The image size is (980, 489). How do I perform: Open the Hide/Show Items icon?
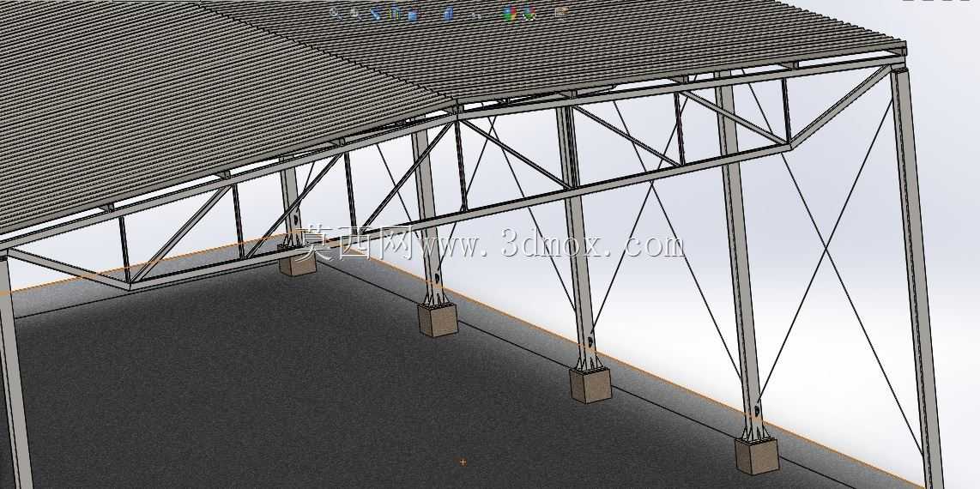pos(476,15)
